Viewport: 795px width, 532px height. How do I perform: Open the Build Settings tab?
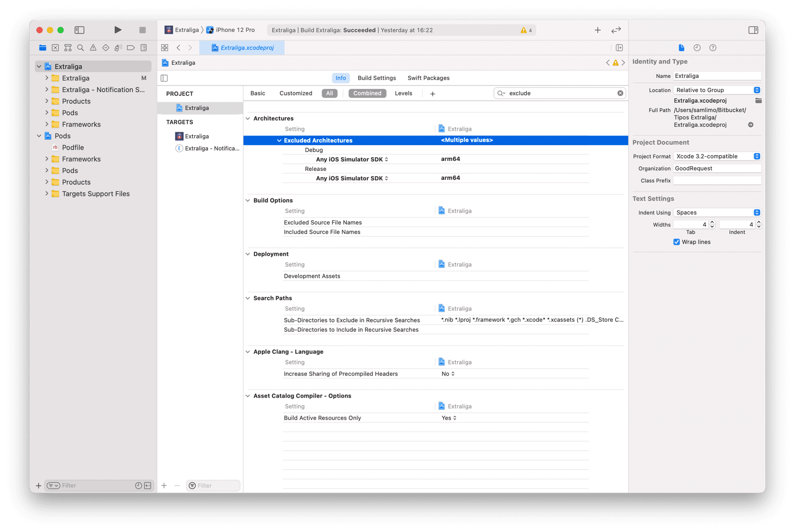pos(377,78)
